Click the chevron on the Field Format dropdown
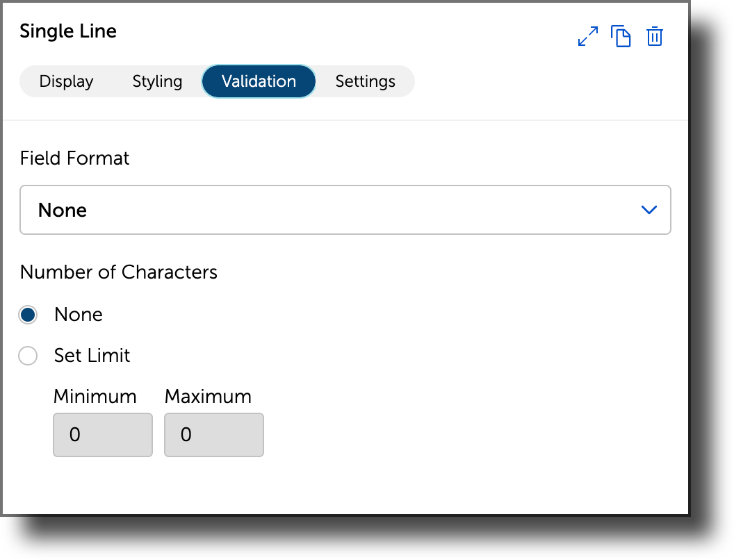 coord(649,209)
